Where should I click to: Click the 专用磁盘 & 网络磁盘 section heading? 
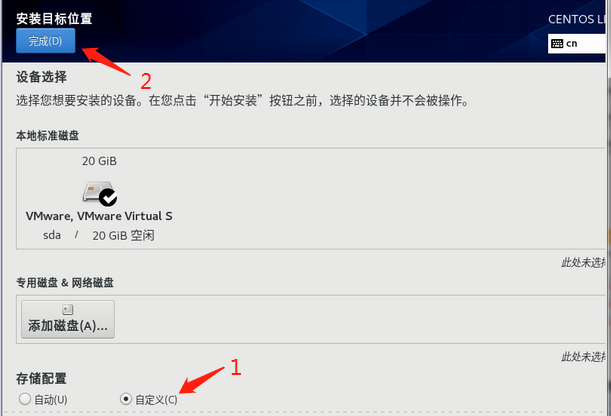(x=65, y=282)
